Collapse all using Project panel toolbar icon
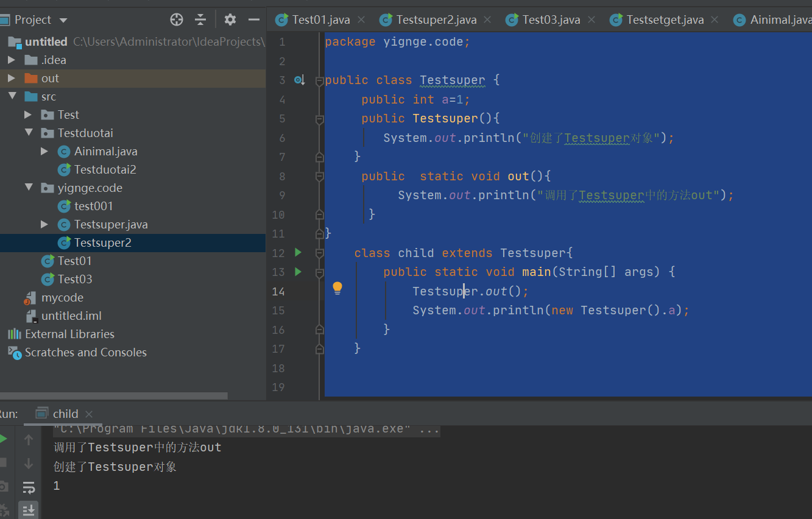The height and width of the screenshot is (519, 812). pos(200,19)
